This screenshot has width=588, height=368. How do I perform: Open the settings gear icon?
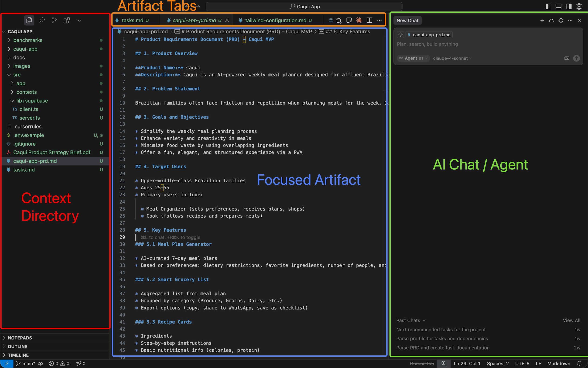pyautogui.click(x=579, y=7)
